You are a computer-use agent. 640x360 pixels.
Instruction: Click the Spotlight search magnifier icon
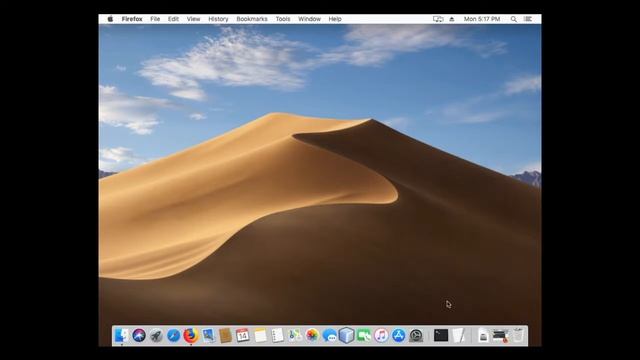tap(514, 19)
